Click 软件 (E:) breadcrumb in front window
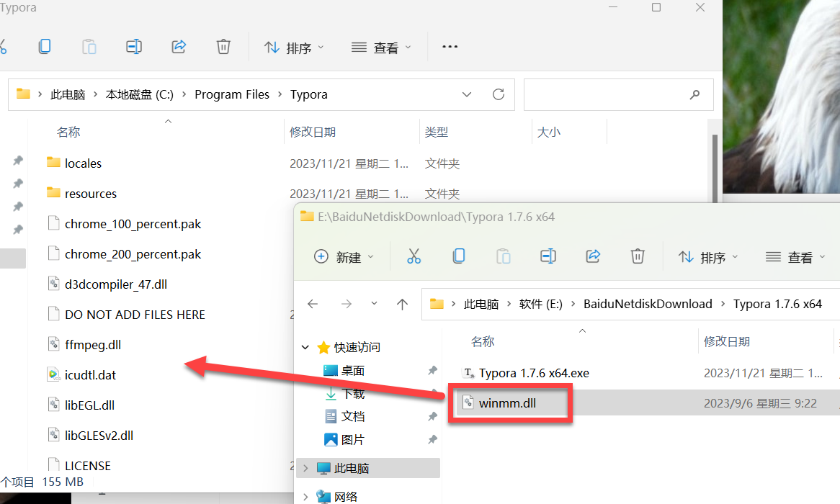Image resolution: width=840 pixels, height=504 pixels. pos(541,305)
